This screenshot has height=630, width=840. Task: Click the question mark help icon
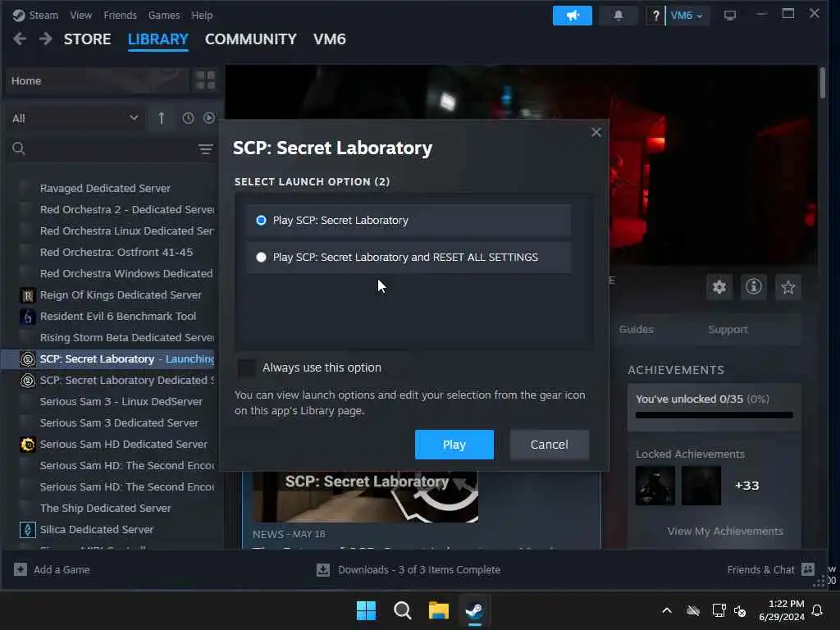655,16
